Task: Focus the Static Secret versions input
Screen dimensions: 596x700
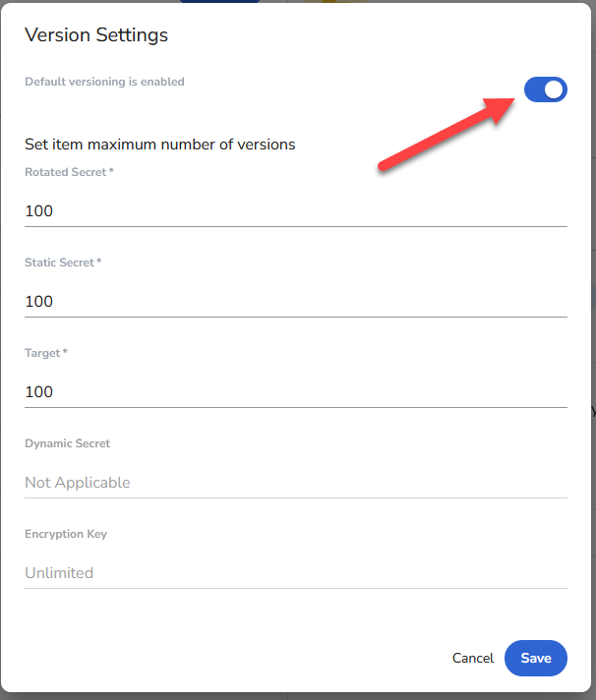Action: point(295,302)
